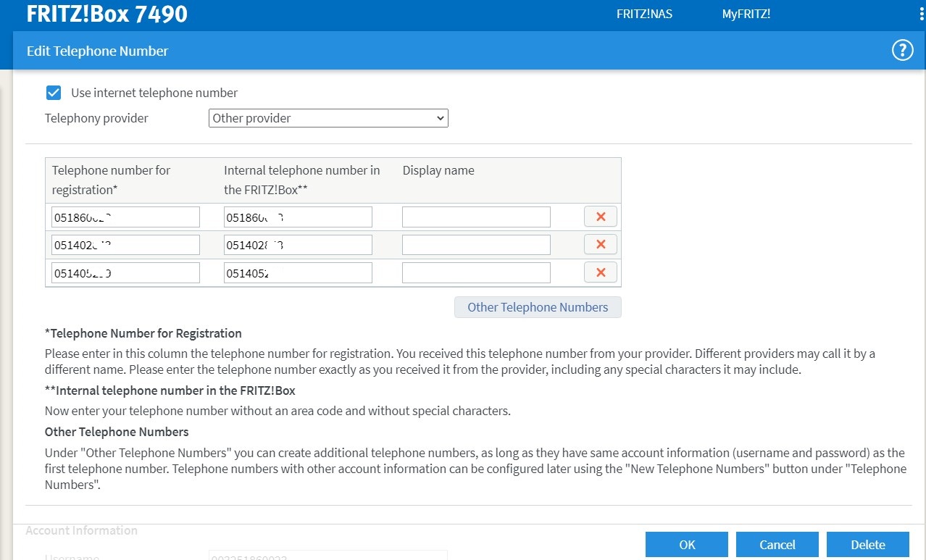Open FRITZ!NAS from the header
This screenshot has width=926, height=560.
tap(644, 14)
